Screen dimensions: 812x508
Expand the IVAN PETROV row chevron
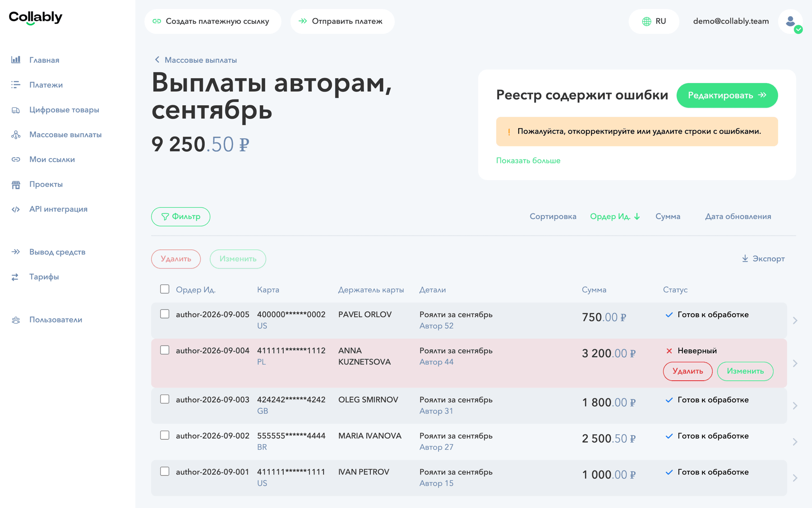[x=795, y=478]
